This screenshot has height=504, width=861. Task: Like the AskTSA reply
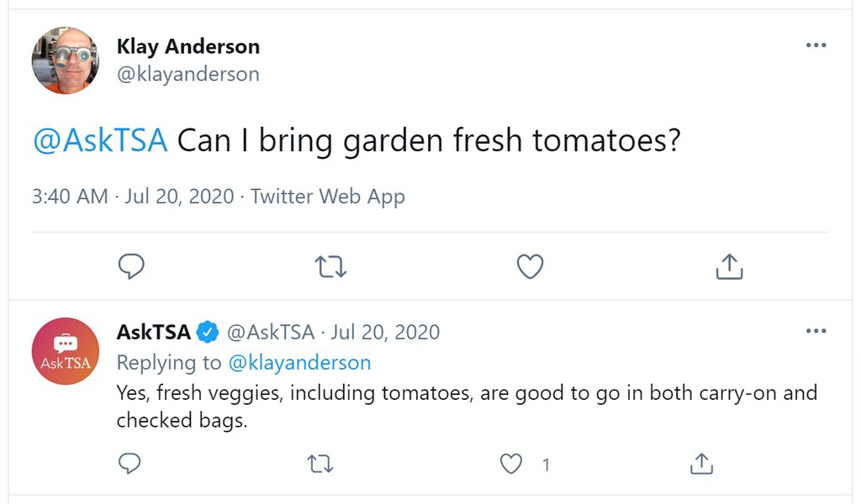click(x=511, y=463)
